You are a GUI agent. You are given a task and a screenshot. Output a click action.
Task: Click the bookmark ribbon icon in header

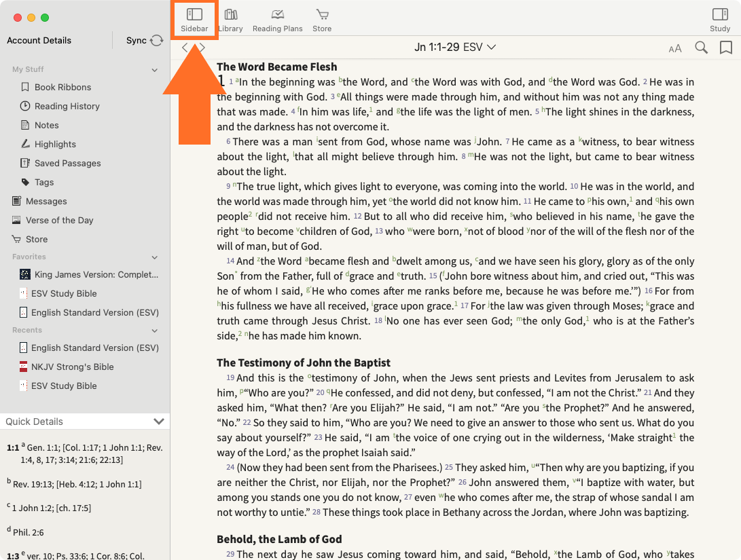pos(726,48)
